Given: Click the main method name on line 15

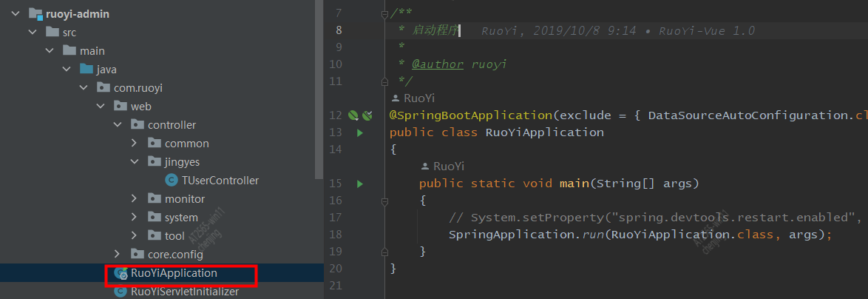Looking at the screenshot, I should [x=574, y=184].
